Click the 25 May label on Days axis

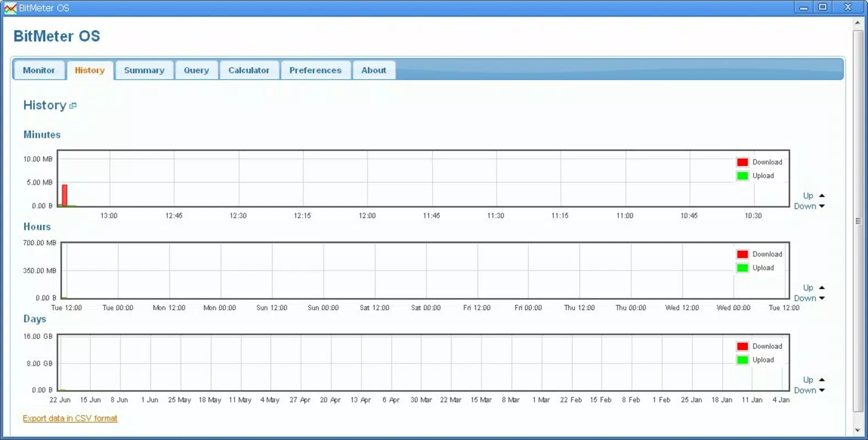click(x=179, y=400)
